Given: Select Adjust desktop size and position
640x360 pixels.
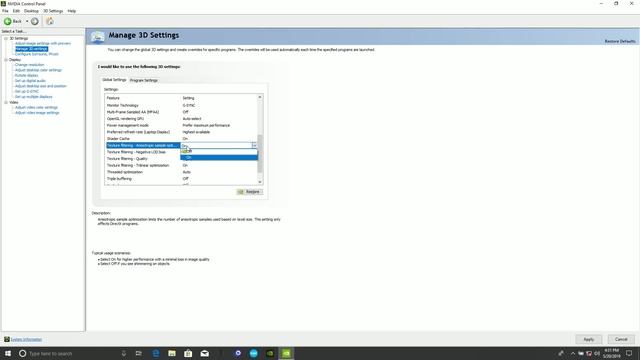Looking at the screenshot, I should pos(40,86).
